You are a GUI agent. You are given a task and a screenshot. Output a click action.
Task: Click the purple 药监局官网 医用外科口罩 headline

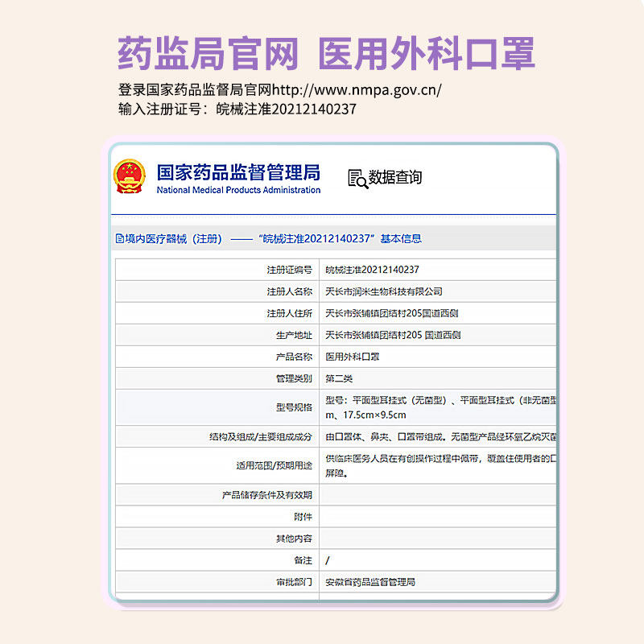(326, 53)
